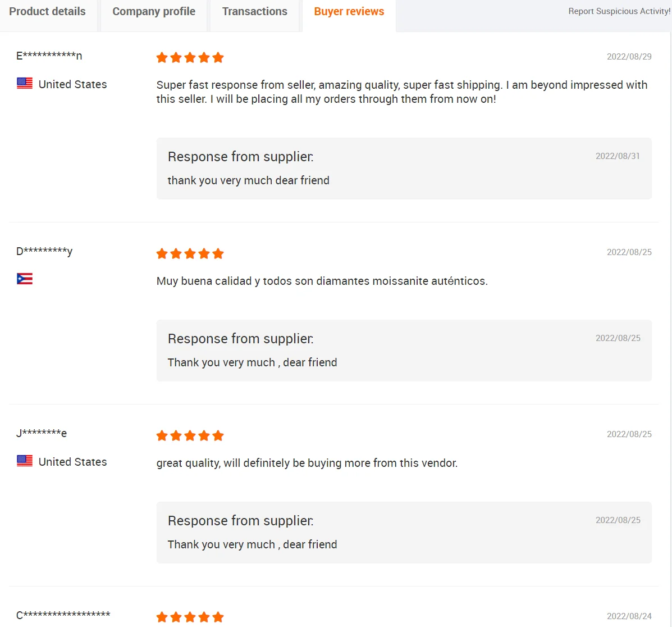This screenshot has width=672, height=627.
Task: Click the "Muy buena calidad" review text
Action: (x=322, y=281)
